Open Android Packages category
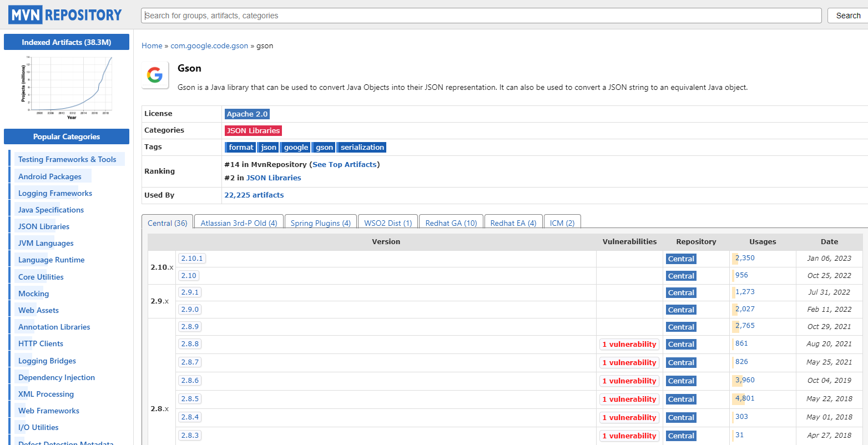This screenshot has height=445, width=868. tap(50, 176)
